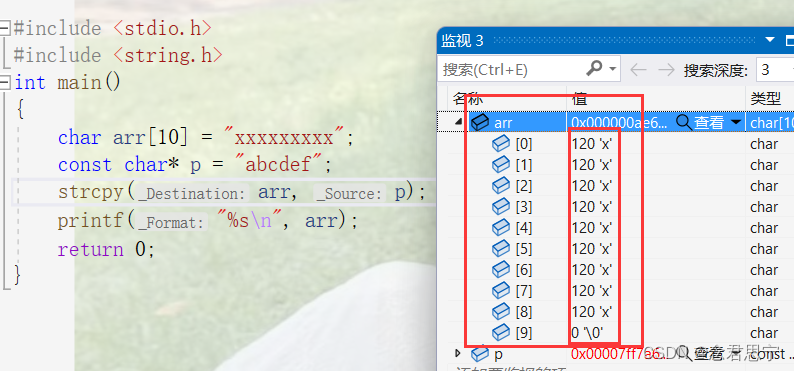794x371 pixels.
Task: Click the [1] element icon
Action: coord(501,165)
